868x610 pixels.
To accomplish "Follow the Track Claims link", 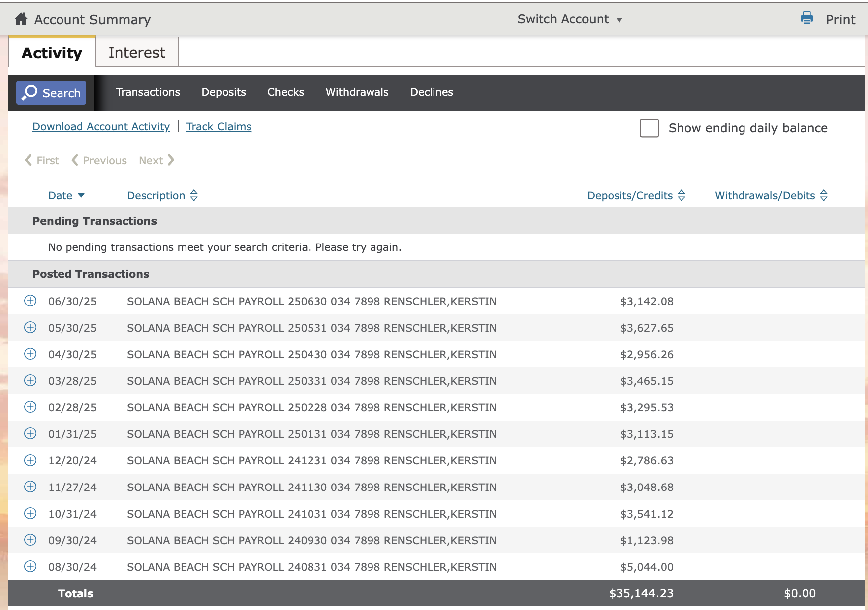I will (219, 127).
